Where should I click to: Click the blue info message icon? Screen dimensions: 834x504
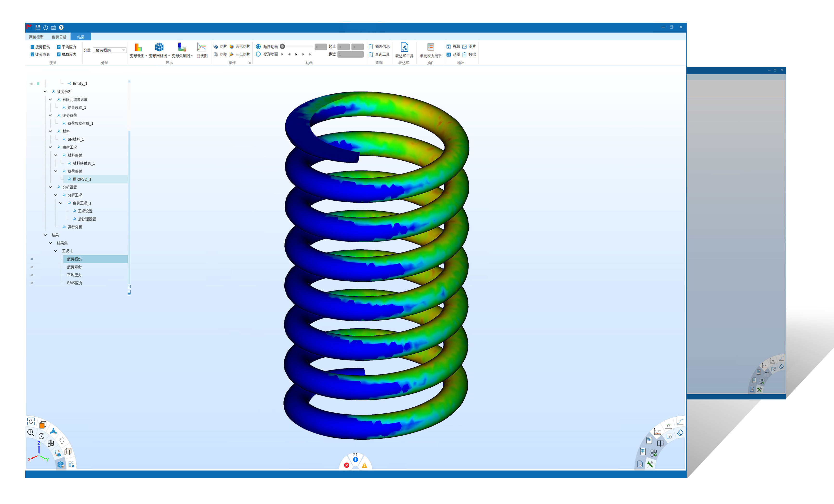click(355, 460)
